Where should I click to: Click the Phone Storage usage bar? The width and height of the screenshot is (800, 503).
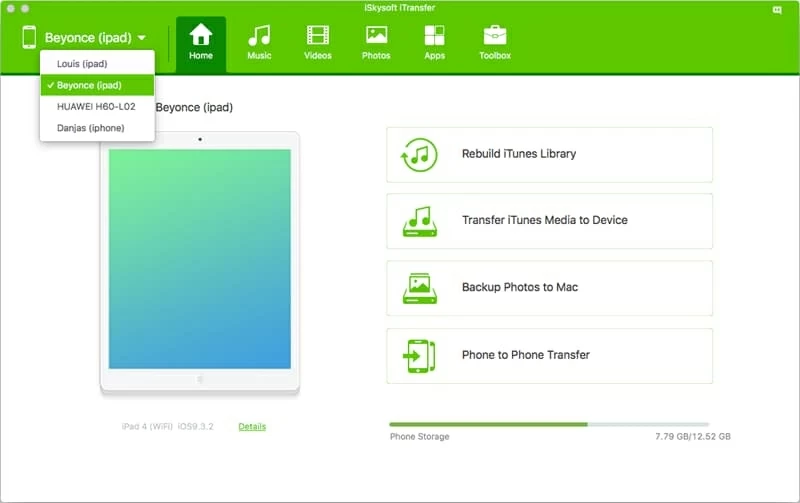click(549, 424)
